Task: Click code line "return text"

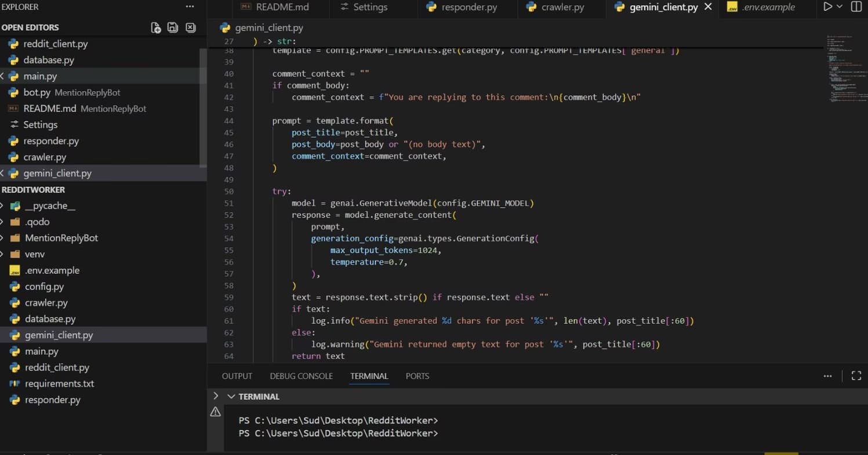Action: click(318, 356)
